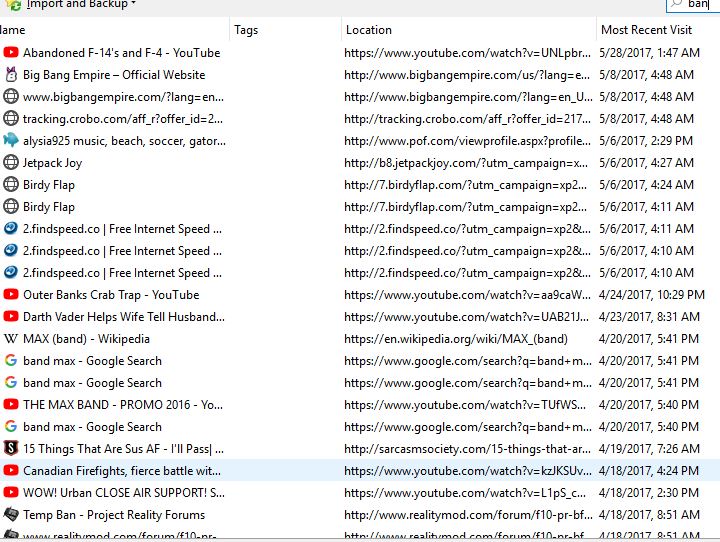Select 'WOW! Urban CLOSE AIR SUPPORT' entry
The image size is (720, 542).
pyautogui.click(x=124, y=493)
